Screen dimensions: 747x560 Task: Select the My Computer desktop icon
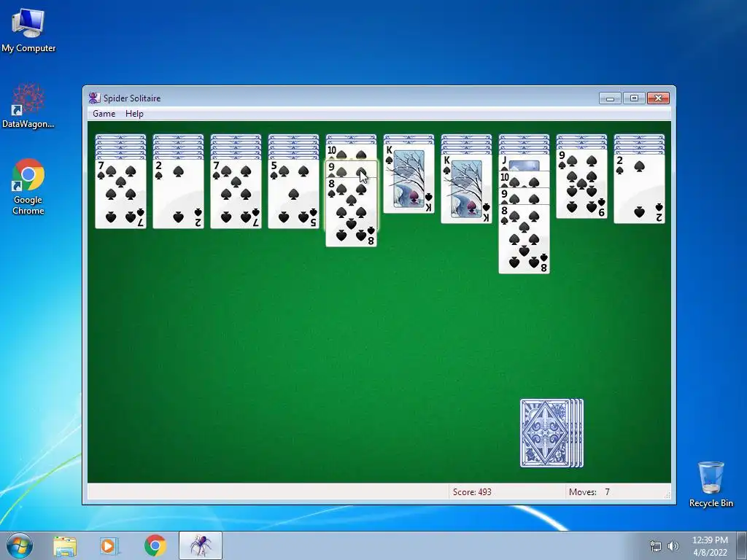[28, 31]
